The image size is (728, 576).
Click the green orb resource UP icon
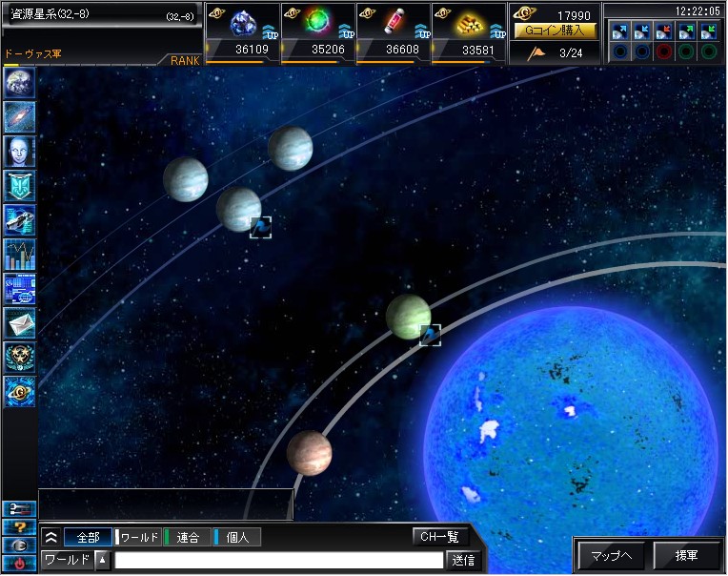[346, 32]
